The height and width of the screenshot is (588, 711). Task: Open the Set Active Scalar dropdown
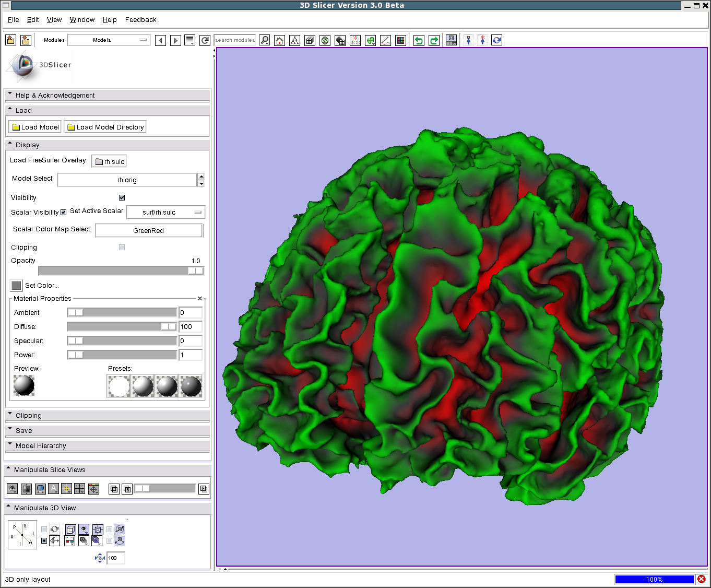[165, 212]
